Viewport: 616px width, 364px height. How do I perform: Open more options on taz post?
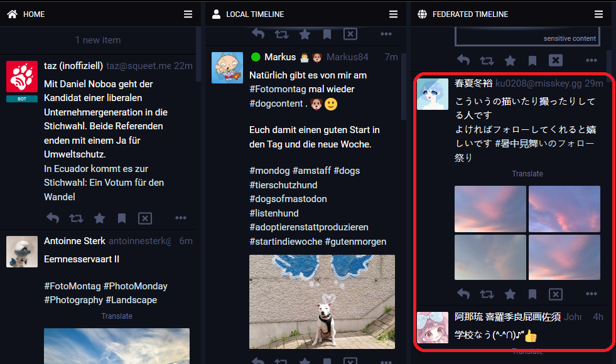(181, 218)
